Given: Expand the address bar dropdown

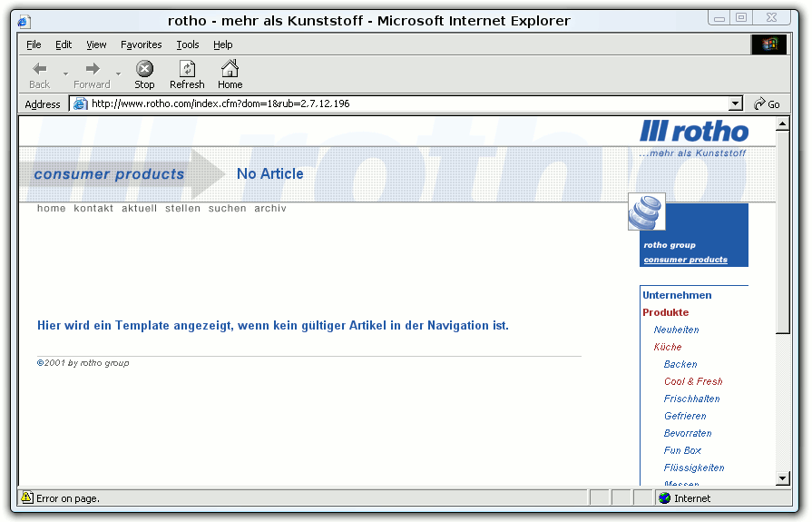Looking at the screenshot, I should point(736,103).
